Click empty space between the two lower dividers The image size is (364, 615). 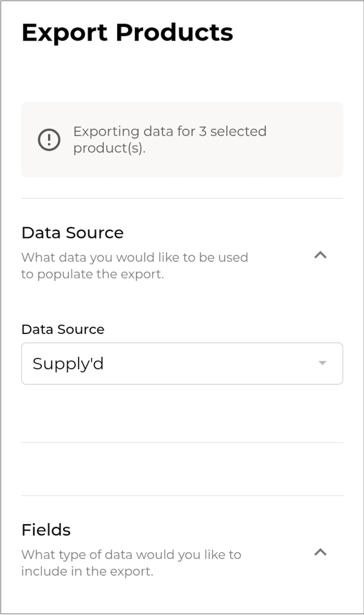click(182, 469)
